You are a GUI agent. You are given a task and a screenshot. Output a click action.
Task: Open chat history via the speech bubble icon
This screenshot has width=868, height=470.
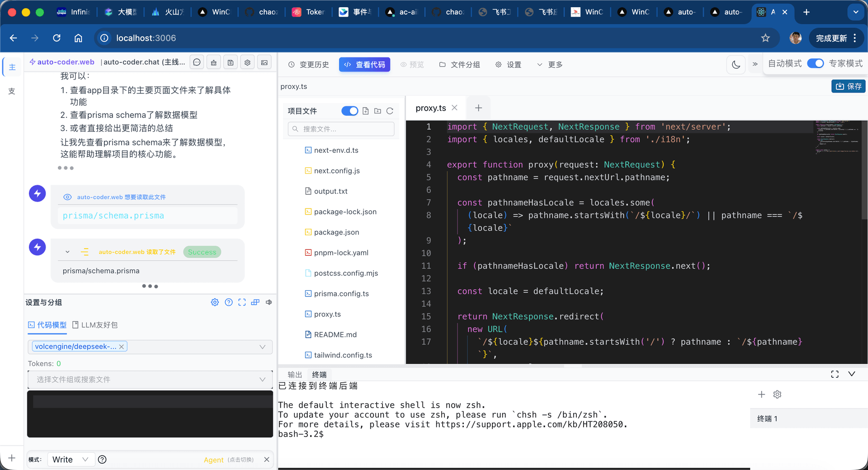197,62
